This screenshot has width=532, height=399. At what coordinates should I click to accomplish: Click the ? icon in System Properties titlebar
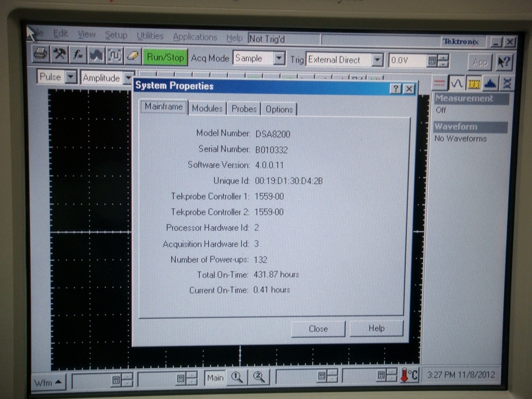(395, 88)
